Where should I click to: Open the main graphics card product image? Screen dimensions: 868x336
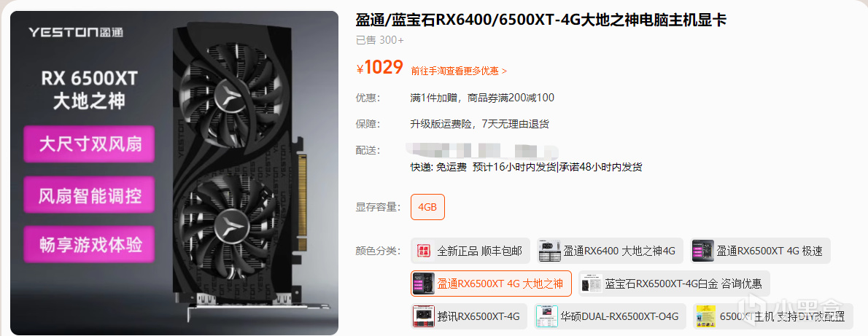[174, 173]
